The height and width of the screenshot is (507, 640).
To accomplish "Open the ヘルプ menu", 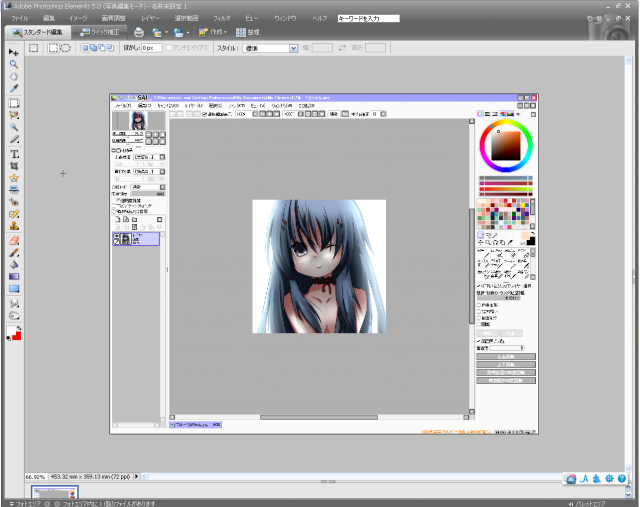I will point(320,18).
